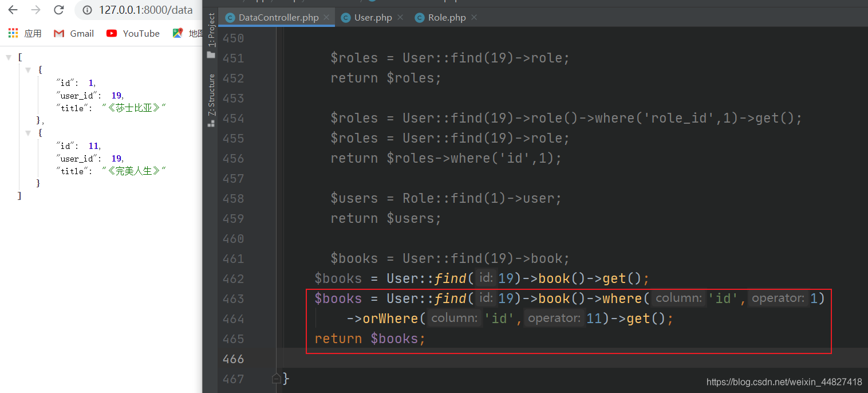
Task: Click 'return $books;' on line 465
Action: coord(370,339)
